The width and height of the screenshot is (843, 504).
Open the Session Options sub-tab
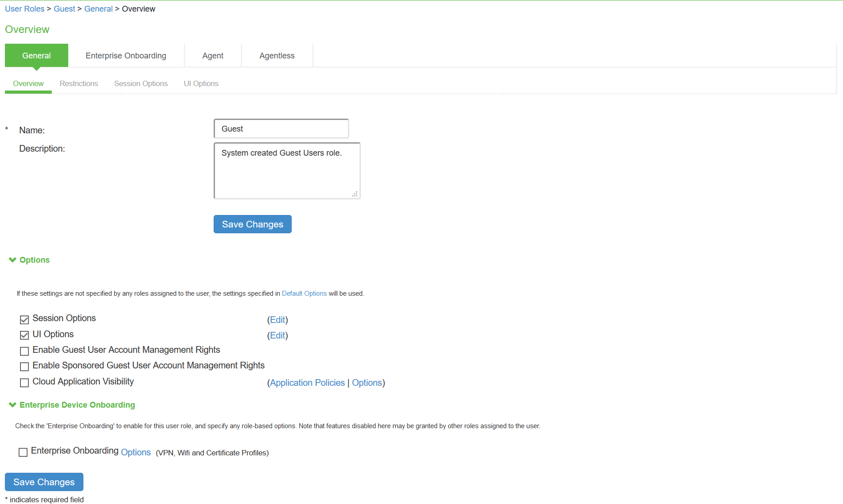point(141,83)
